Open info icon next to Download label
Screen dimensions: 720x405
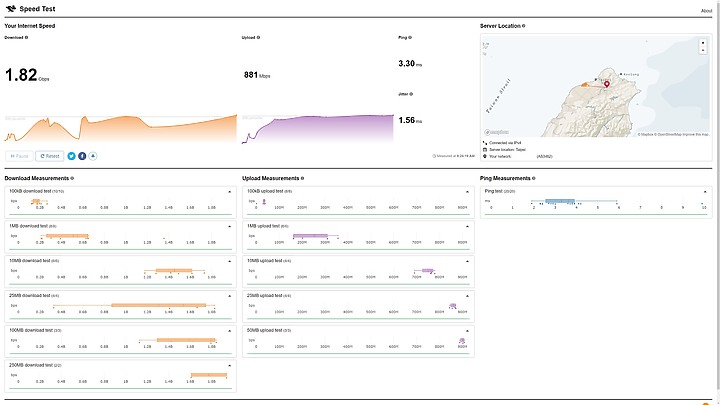pos(26,38)
